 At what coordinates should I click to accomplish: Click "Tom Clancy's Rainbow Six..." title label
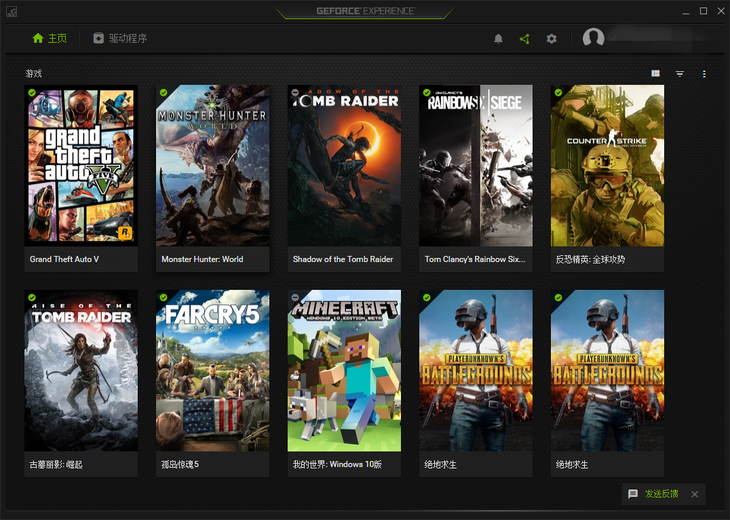[x=474, y=259]
